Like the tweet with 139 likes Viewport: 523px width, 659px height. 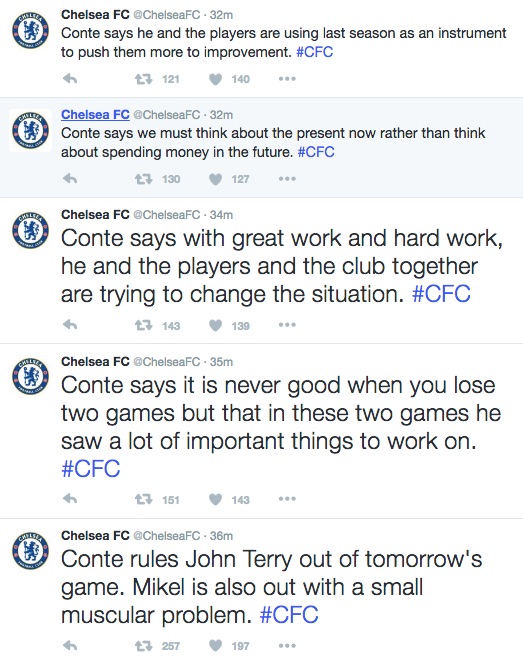pos(215,325)
